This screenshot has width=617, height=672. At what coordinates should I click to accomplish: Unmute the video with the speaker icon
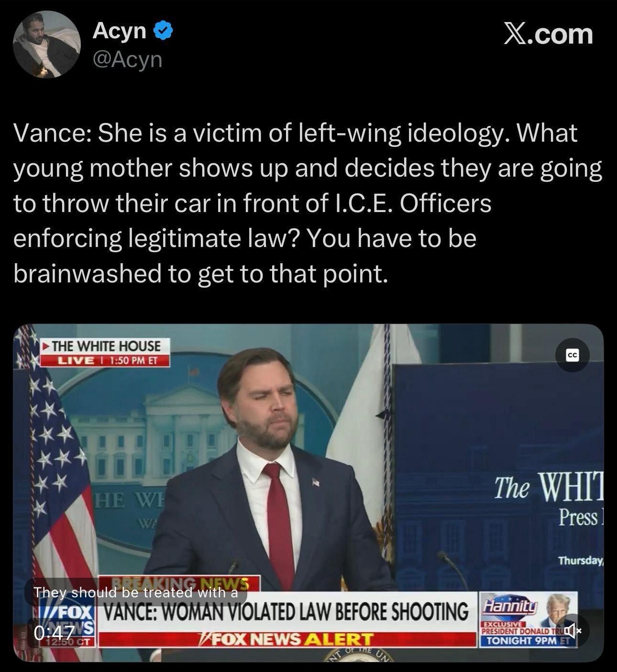(x=573, y=630)
